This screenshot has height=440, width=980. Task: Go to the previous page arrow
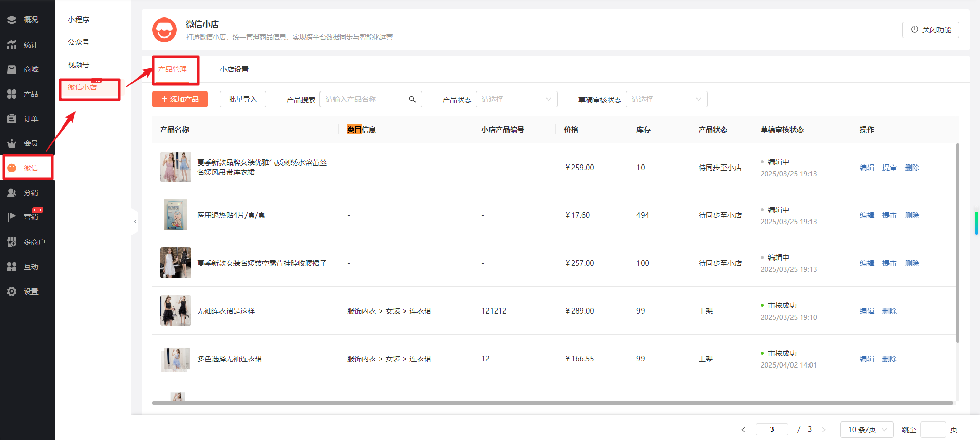[743, 430]
